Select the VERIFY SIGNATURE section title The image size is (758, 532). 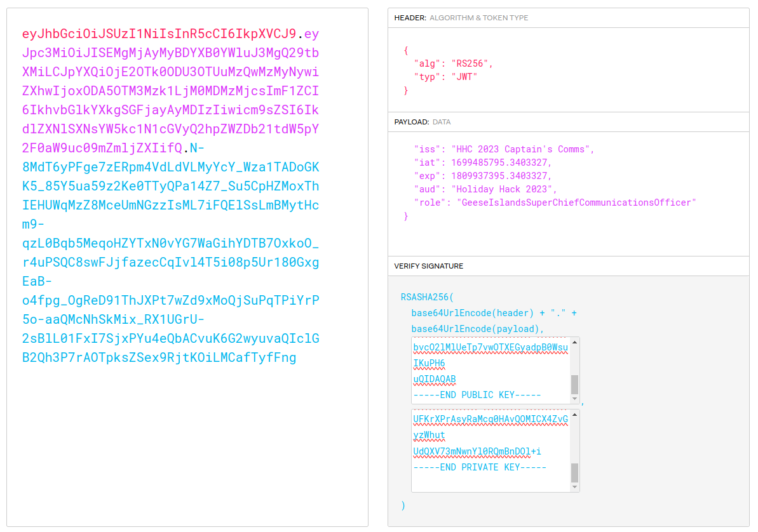pyautogui.click(x=428, y=266)
